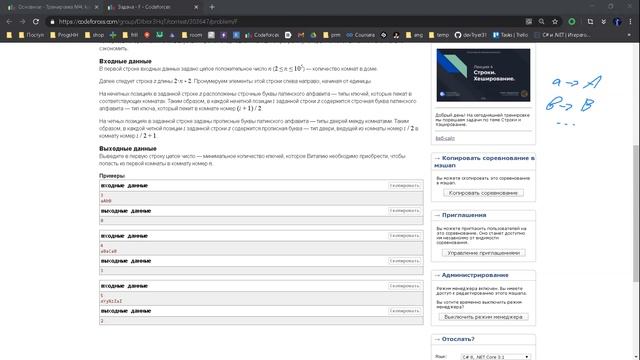
Task: Bookmark this page with the star icon
Action: 555,22
